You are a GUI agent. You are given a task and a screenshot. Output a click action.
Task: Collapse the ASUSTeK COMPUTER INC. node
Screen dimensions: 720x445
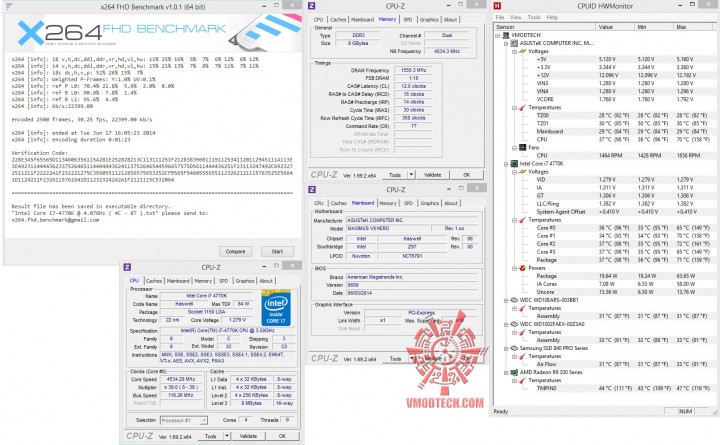tap(506, 44)
